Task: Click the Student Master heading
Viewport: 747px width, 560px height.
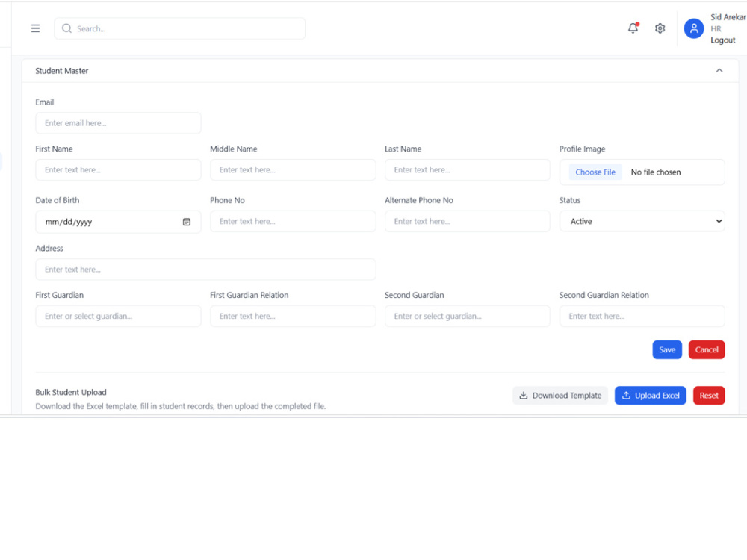Action: [x=62, y=71]
